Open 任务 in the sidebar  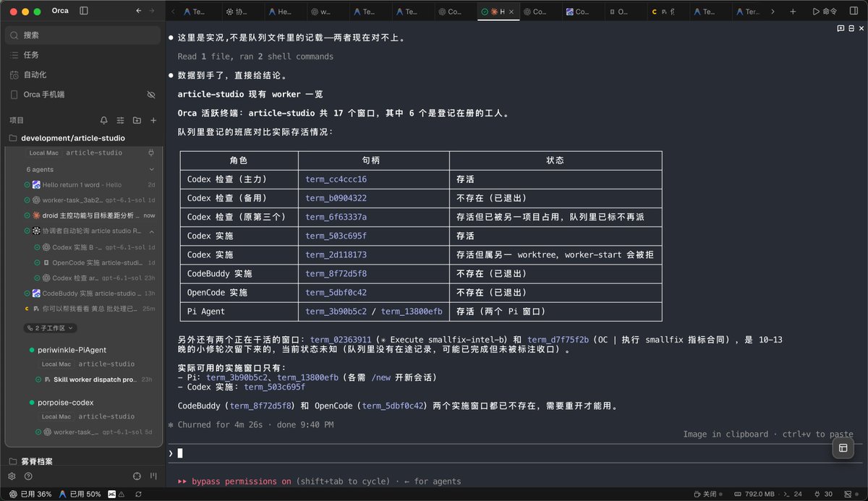[82, 55]
